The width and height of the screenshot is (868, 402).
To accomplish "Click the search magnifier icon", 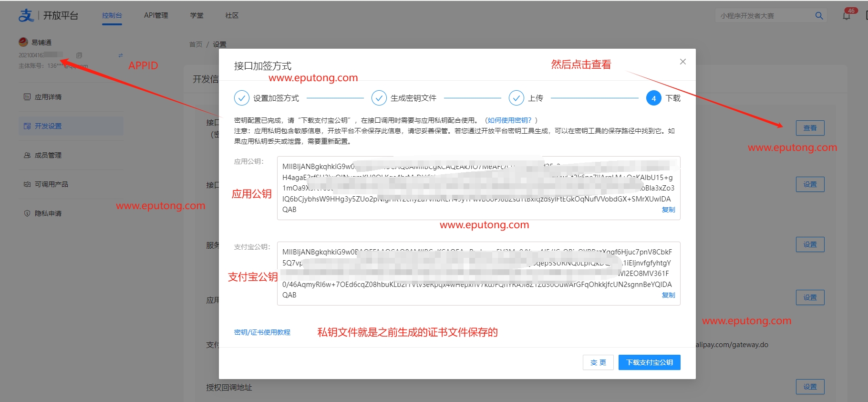I will pyautogui.click(x=819, y=16).
